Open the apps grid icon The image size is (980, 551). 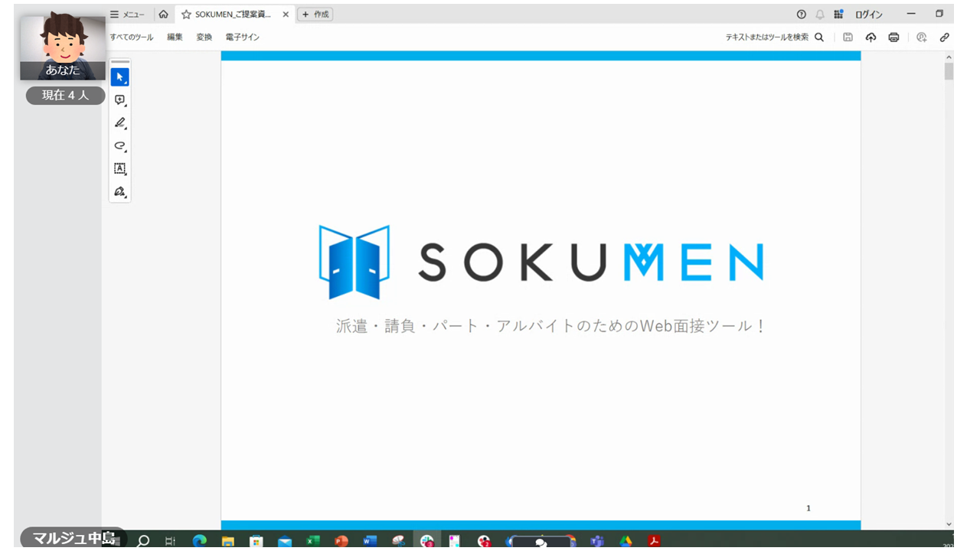point(838,15)
